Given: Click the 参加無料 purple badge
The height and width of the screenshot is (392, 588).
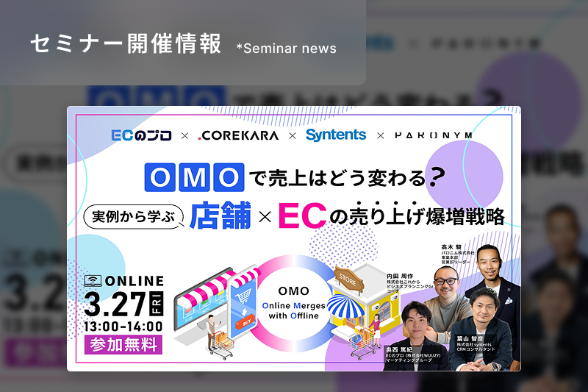Looking at the screenshot, I should 123,345.
